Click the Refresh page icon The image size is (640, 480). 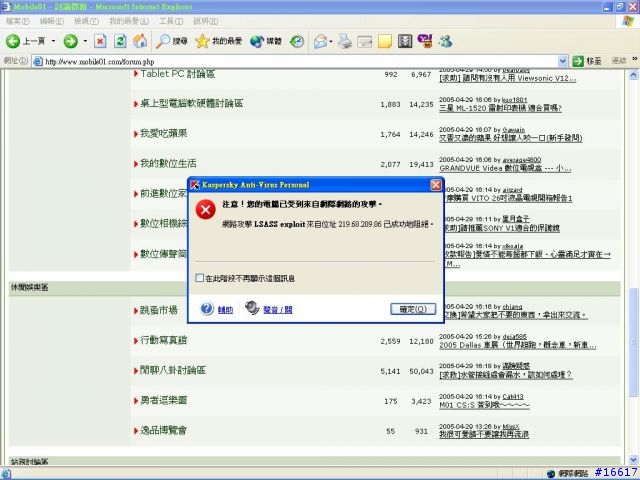(120, 41)
